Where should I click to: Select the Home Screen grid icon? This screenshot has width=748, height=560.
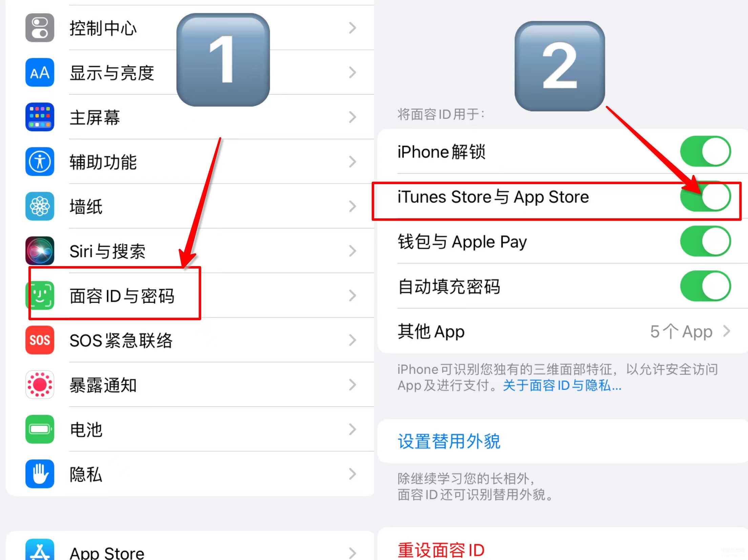tap(40, 117)
